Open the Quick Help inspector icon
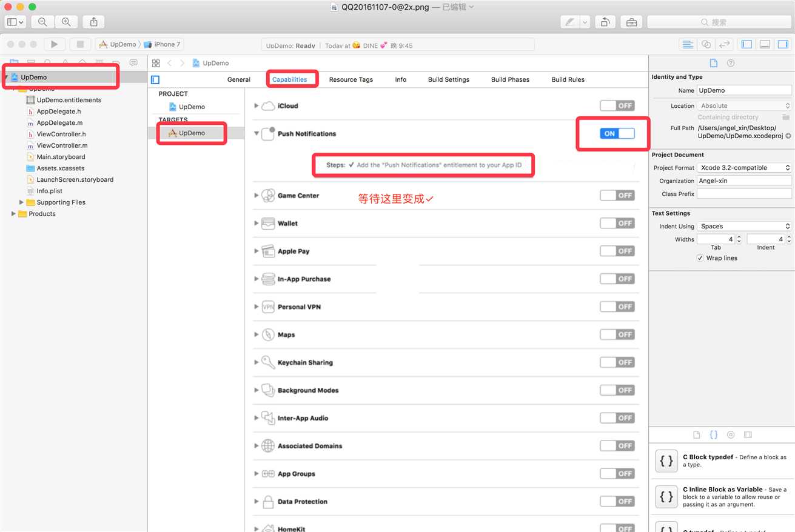Screen dimensions: 795x532 pyautogui.click(x=731, y=63)
